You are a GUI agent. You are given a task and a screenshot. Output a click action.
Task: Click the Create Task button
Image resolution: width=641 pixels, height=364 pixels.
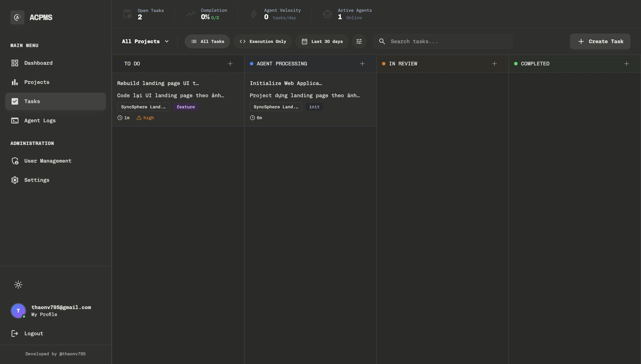[600, 41]
